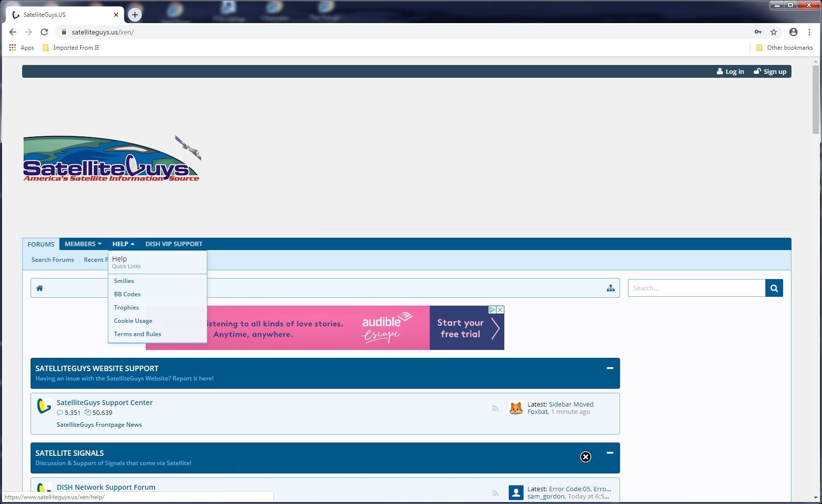Close the SatelliteGuys.US tab
The width and height of the screenshot is (822, 504).
click(x=116, y=15)
